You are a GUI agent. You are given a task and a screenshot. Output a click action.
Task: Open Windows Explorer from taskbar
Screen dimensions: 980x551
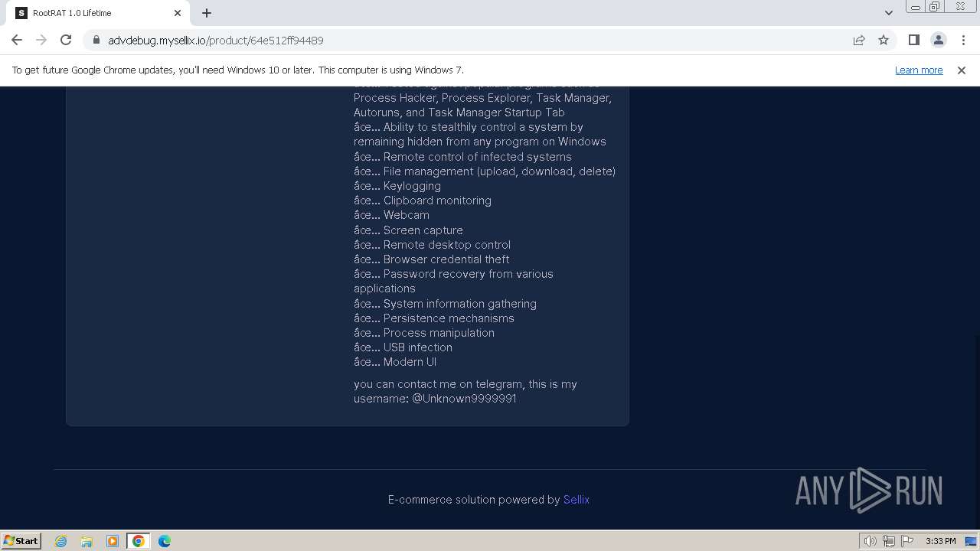tap(87, 541)
